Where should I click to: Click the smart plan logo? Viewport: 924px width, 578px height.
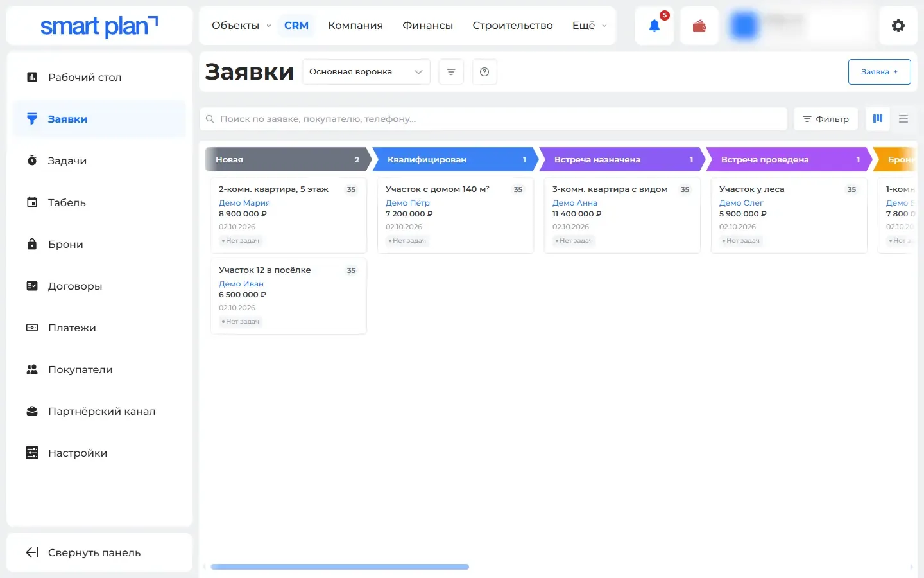click(x=99, y=26)
